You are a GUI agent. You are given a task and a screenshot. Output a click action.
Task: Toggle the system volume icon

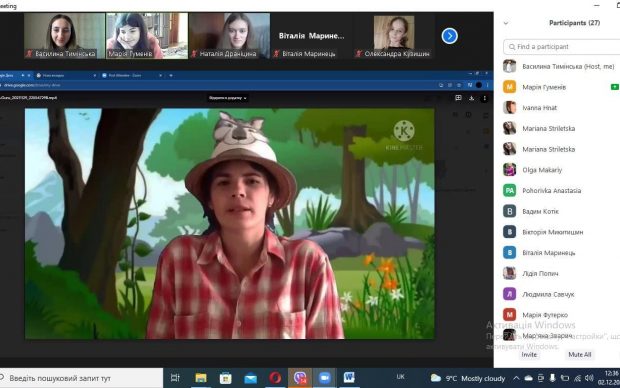tap(589, 379)
